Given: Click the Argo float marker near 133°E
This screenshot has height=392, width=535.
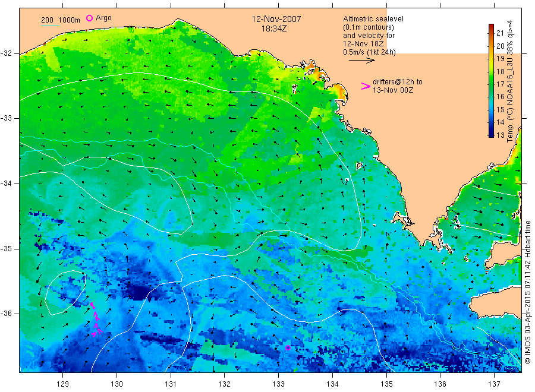Looking at the screenshot, I should coord(288,347).
